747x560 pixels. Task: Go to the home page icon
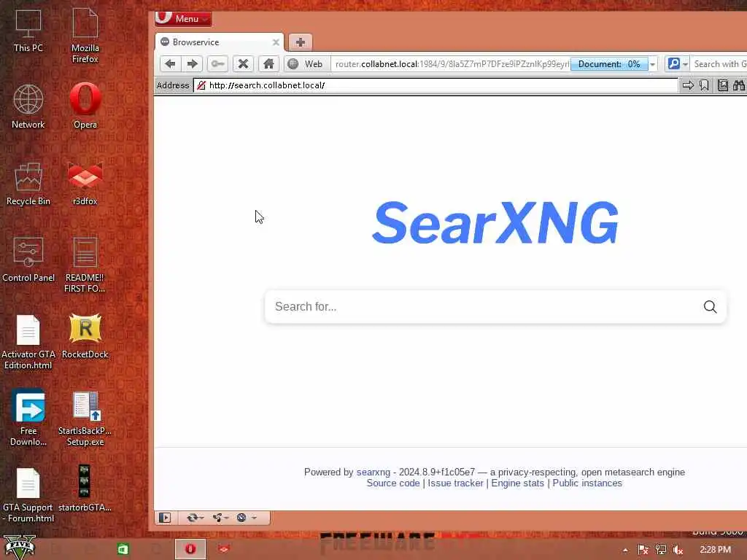268,64
